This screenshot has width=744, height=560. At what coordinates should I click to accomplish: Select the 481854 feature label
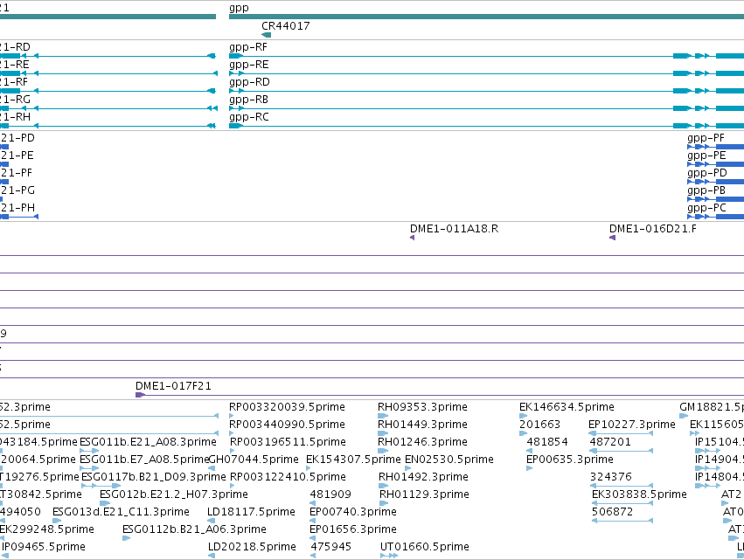(x=547, y=442)
